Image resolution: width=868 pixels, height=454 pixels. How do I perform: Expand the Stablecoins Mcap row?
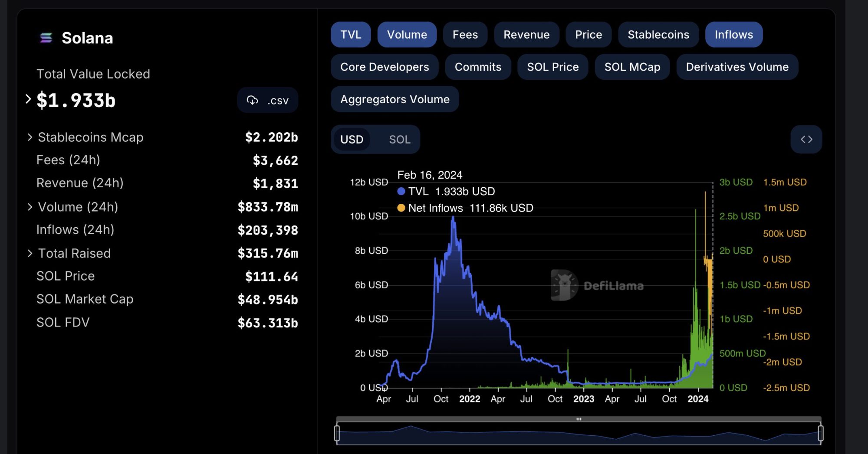click(x=30, y=137)
